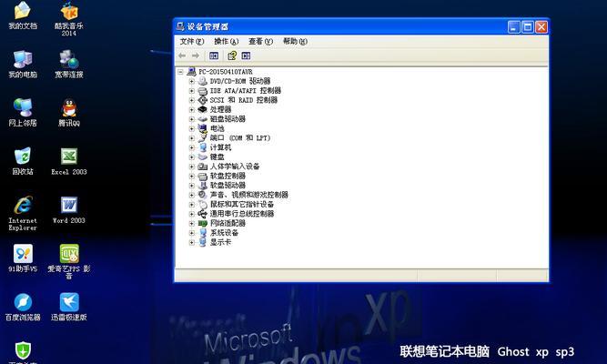
Task: Click the Properties help toolbar icon
Action: (x=232, y=56)
